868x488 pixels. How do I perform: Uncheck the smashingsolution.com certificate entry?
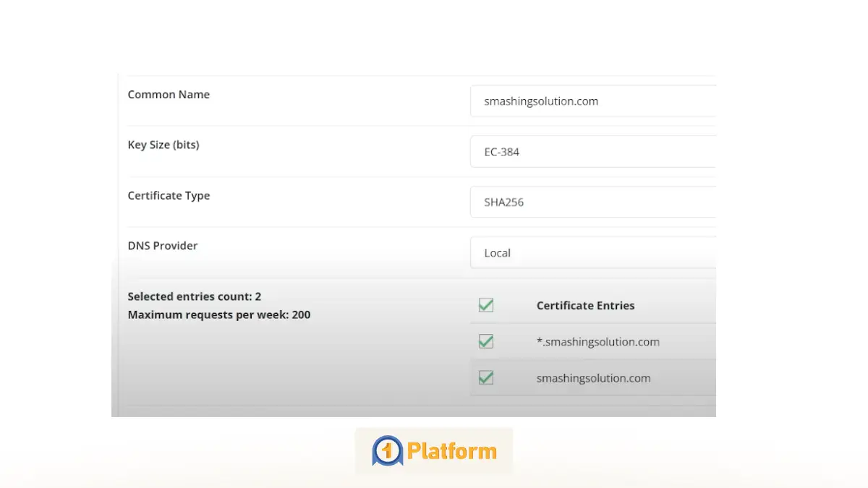click(x=485, y=377)
